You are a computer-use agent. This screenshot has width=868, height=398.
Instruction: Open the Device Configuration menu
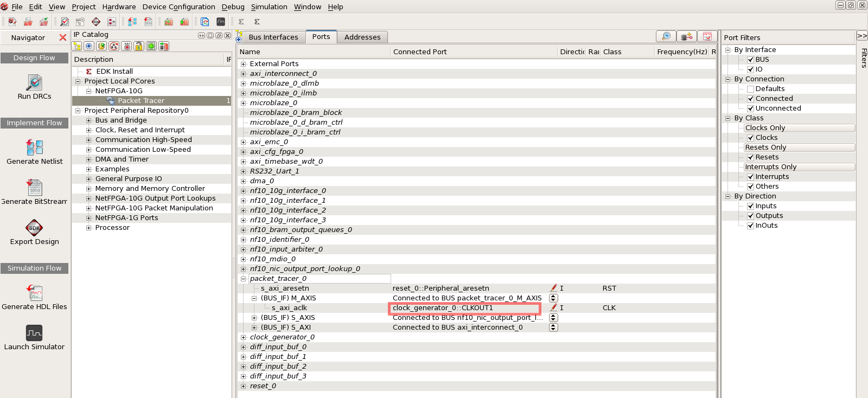(x=178, y=7)
